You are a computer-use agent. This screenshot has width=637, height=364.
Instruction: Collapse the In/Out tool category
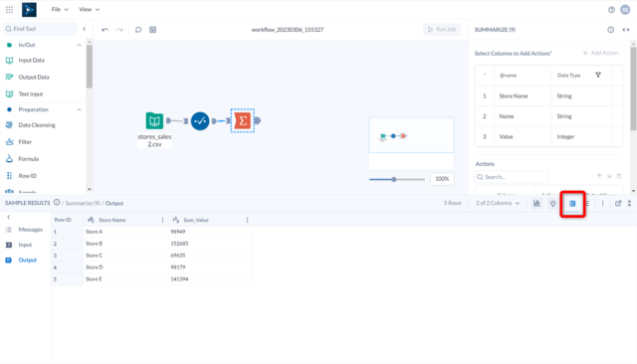[79, 45]
